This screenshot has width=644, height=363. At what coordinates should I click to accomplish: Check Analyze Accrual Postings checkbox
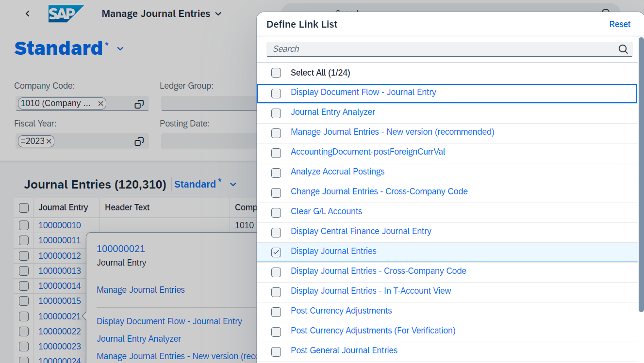276,173
